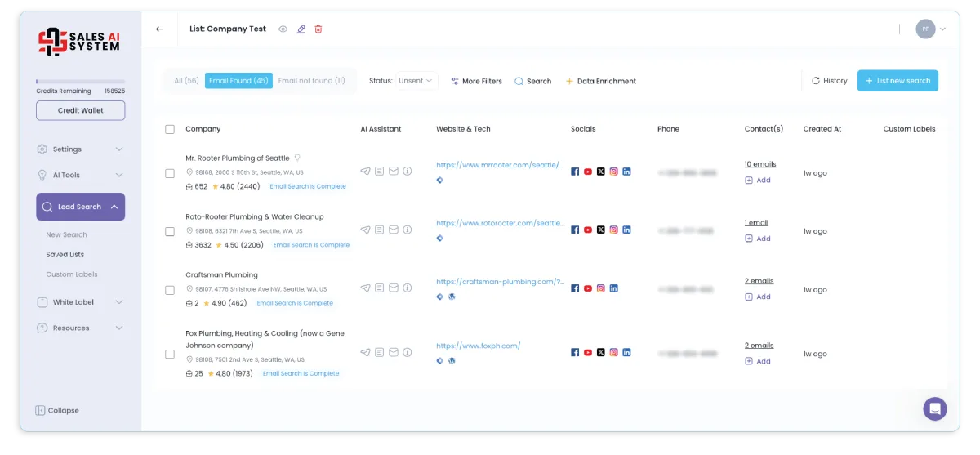Screen dimensions: 980x455
Task: Select checkbox for Craftsman Plumbing row
Action: [170, 290]
